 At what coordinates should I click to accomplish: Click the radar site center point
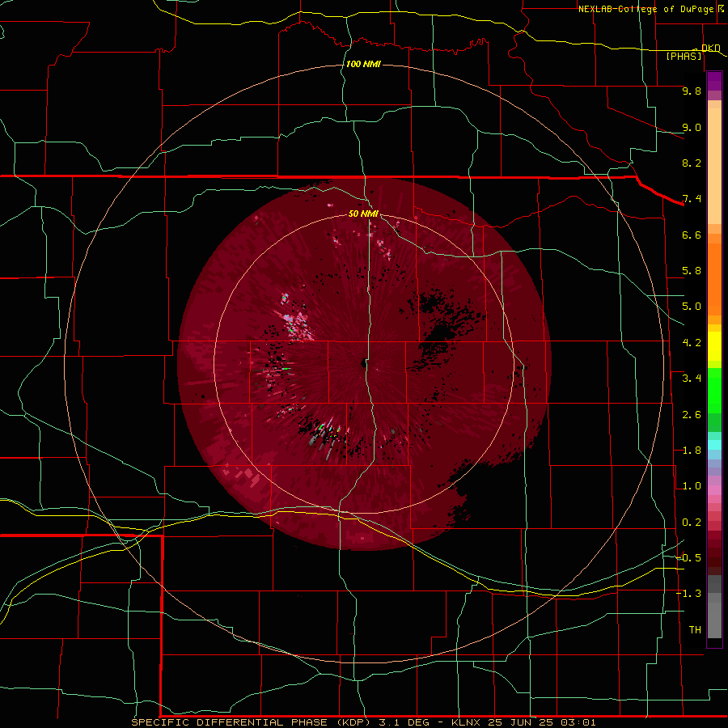coord(364,363)
